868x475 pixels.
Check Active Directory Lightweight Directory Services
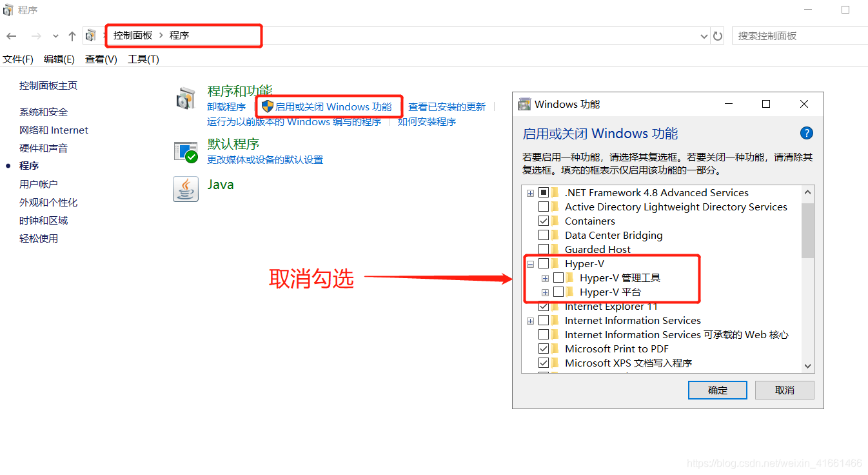(x=544, y=207)
